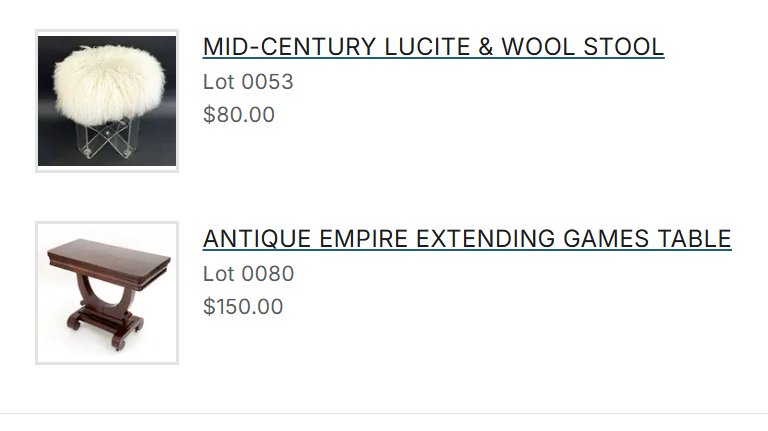The width and height of the screenshot is (768, 431).
Task: Click the Lot 0053 label
Action: point(248,82)
